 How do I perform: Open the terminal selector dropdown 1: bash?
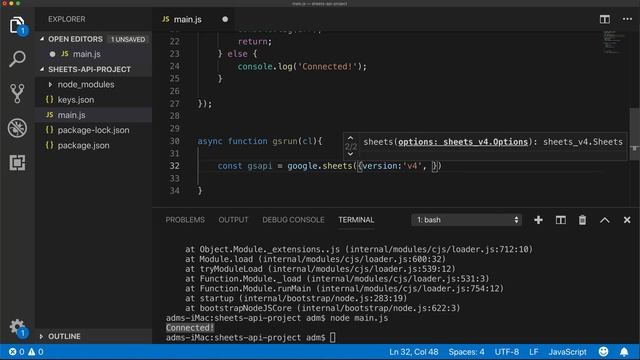467,220
